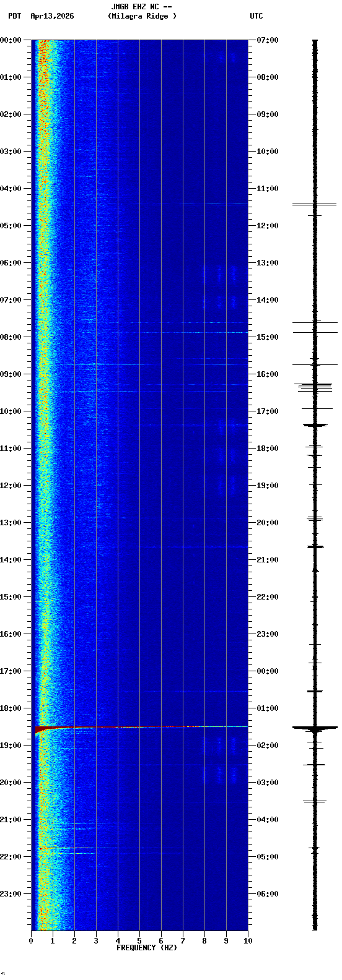Click UTC axis time label '18:00'

click(x=267, y=449)
